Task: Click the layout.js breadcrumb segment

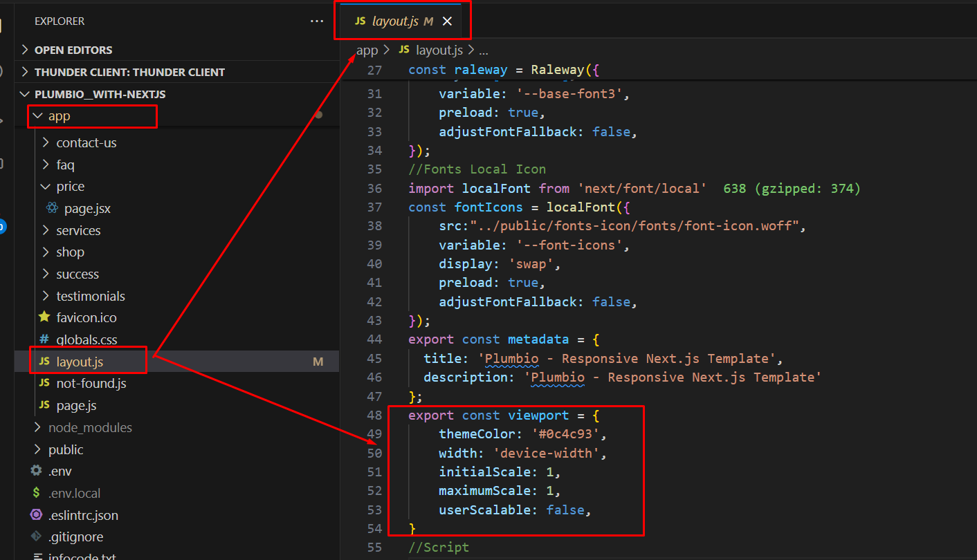Action: 439,50
